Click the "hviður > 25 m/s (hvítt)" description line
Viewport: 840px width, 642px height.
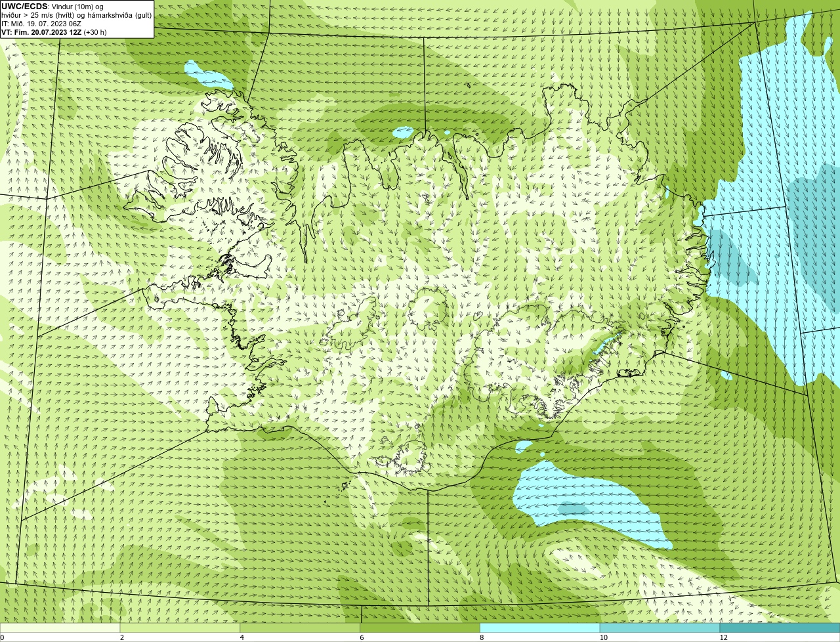click(76, 15)
